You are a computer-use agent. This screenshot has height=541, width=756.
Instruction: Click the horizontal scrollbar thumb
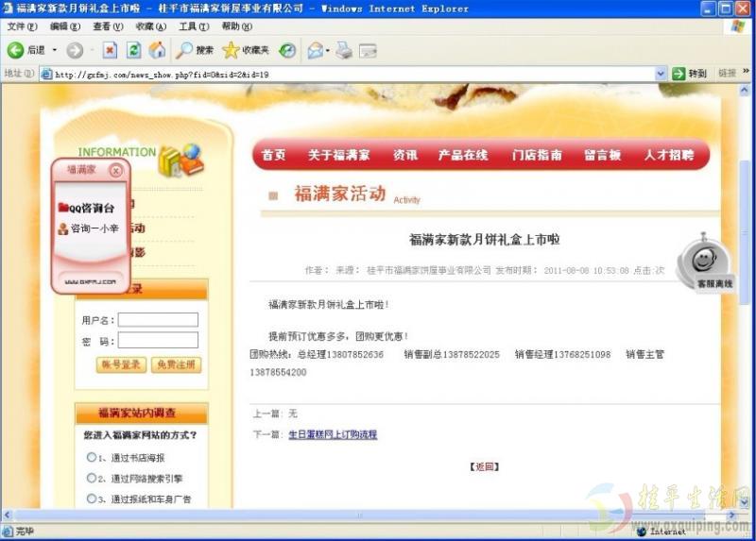tap(359, 515)
